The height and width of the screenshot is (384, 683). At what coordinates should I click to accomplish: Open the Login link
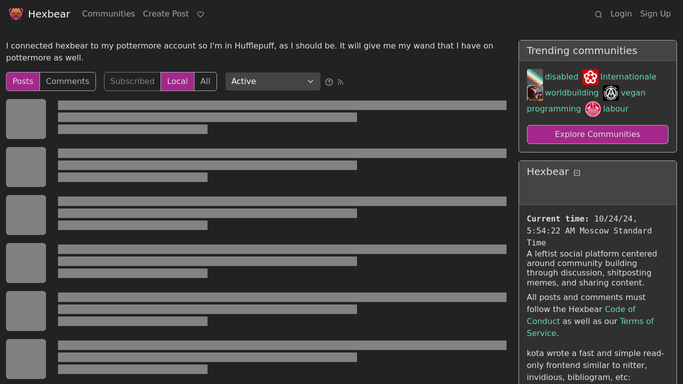(x=621, y=14)
